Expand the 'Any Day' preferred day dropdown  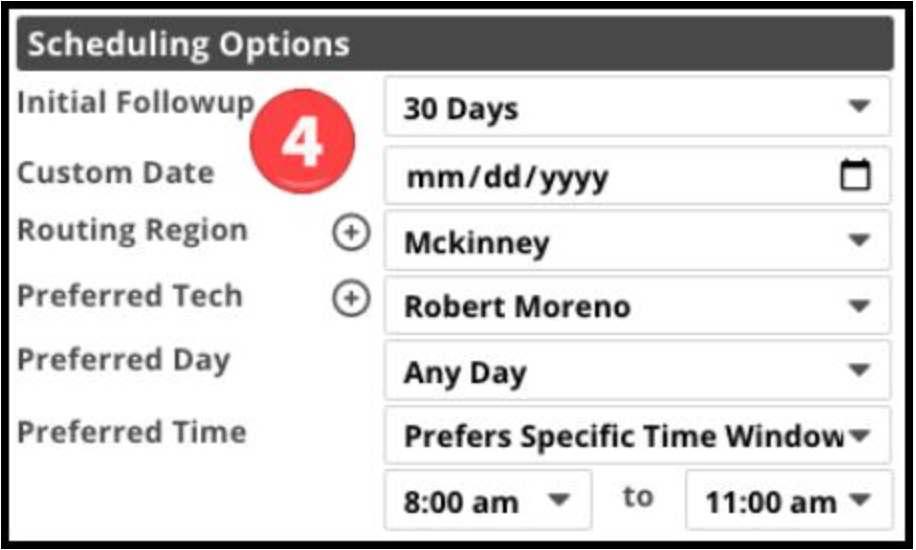point(637,372)
